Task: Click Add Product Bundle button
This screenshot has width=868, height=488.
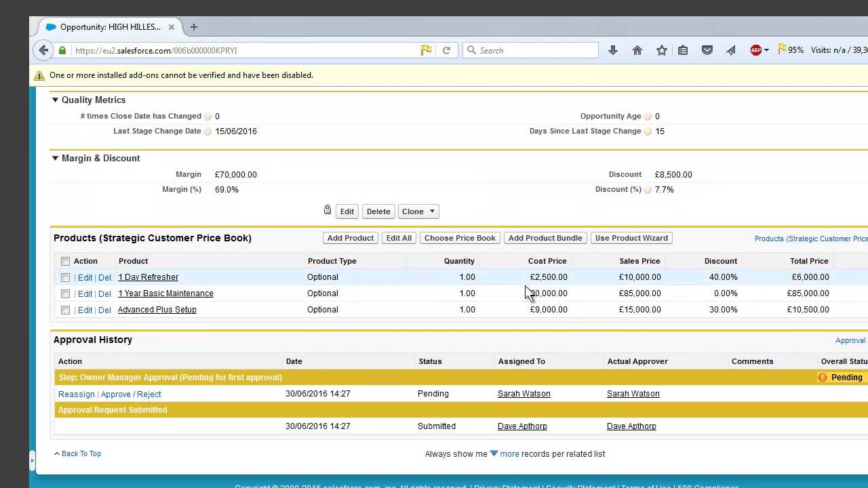Action: (545, 238)
